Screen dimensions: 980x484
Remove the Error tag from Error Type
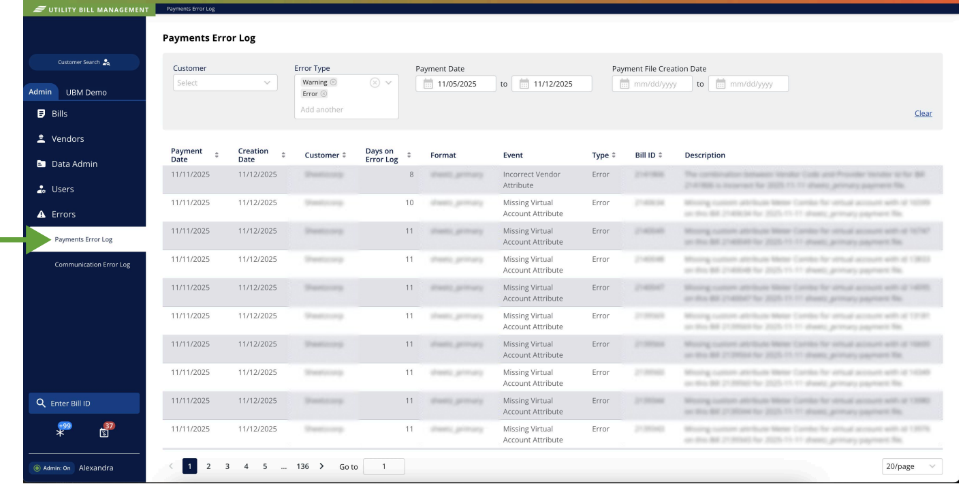[323, 94]
